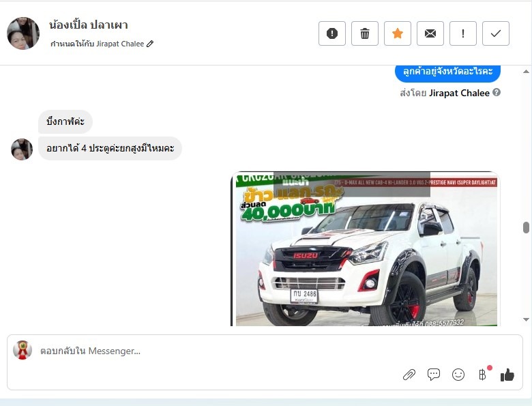Image resolution: width=532 pixels, height=406 pixels.
Task: Open the Isuzu D-Max truck image
Action: (365, 249)
